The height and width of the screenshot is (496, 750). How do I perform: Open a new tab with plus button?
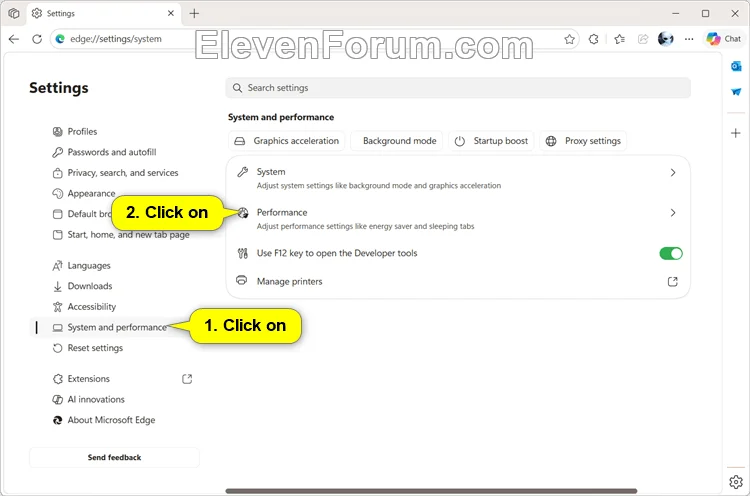[x=194, y=13]
